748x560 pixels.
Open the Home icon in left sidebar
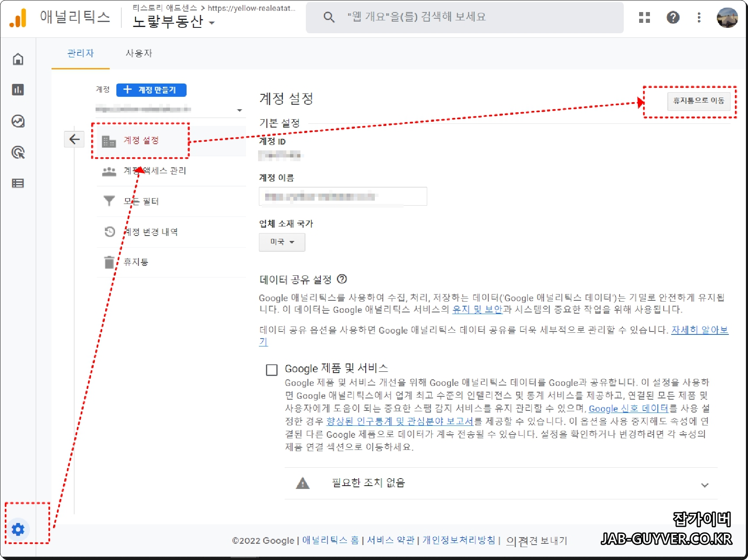coord(18,59)
